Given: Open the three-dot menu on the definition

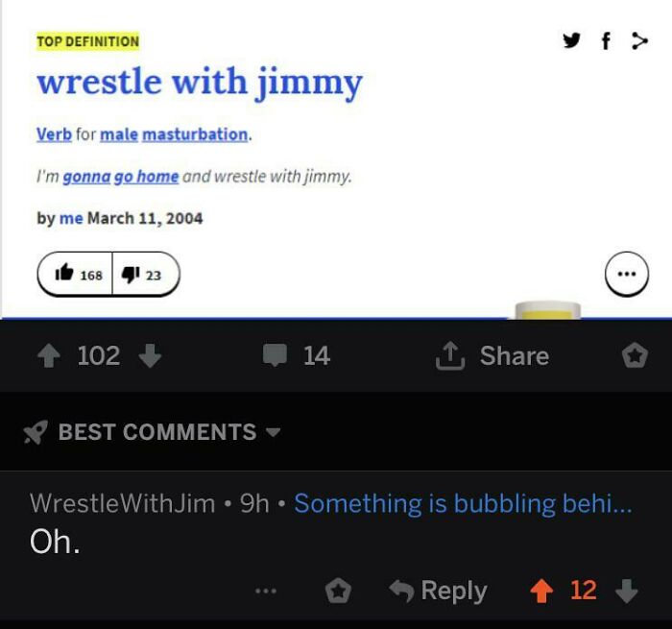Looking at the screenshot, I should [627, 274].
